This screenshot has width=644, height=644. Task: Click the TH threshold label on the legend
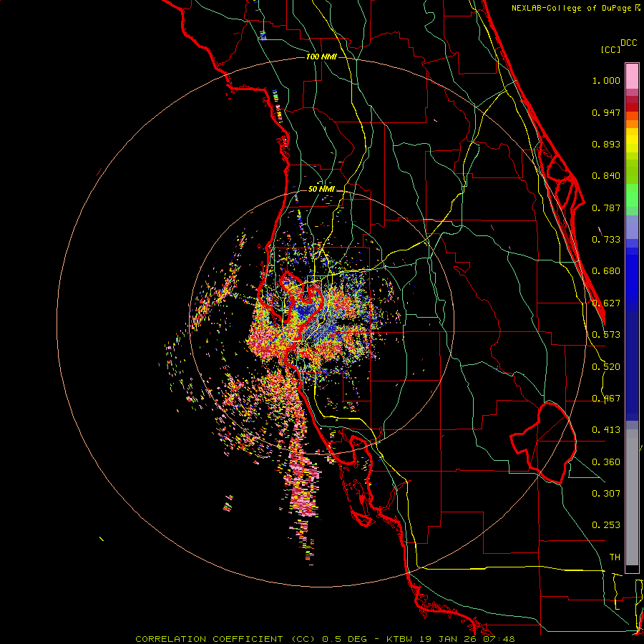(614, 557)
